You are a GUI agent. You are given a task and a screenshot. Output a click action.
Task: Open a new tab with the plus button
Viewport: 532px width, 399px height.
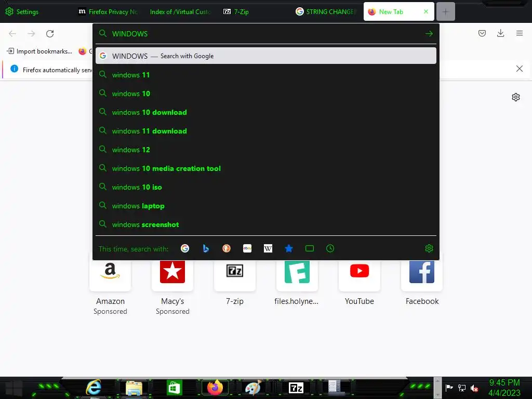tap(445, 11)
